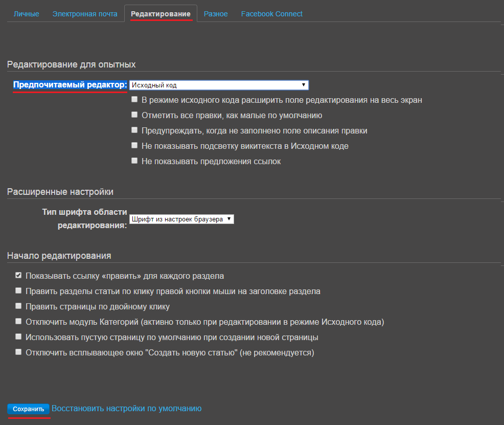Click the 'Предпочитаемый редактор:' label
Screen dimensions: 504x425
tap(70, 85)
